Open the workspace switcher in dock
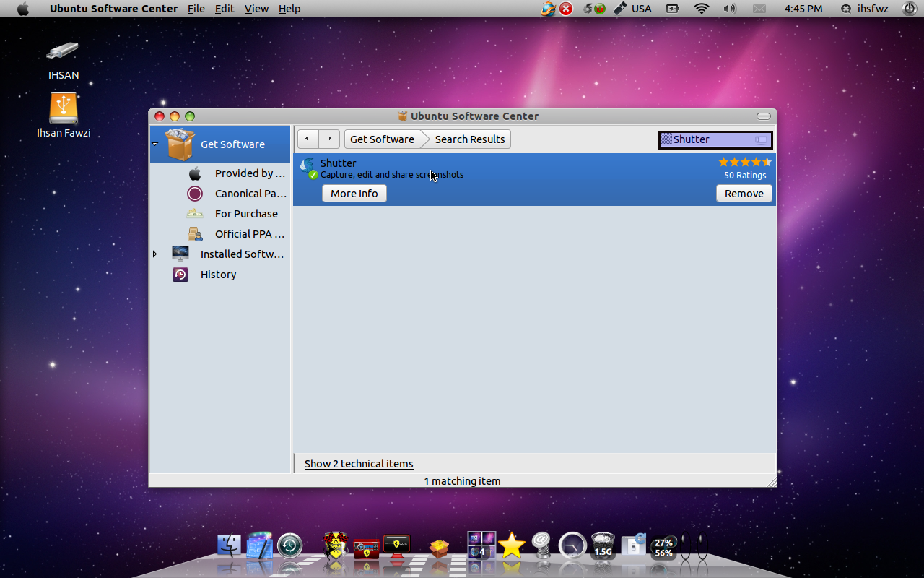 point(481,545)
